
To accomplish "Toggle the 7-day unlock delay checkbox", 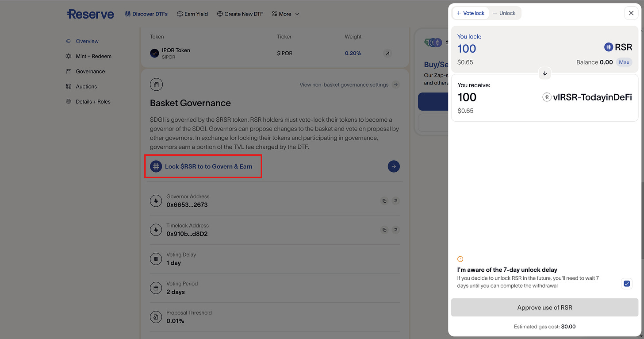I will coord(627,284).
